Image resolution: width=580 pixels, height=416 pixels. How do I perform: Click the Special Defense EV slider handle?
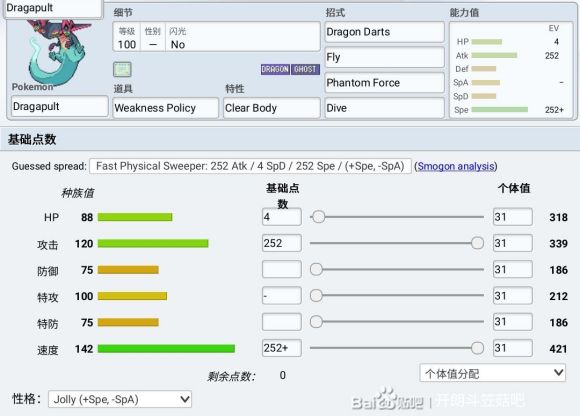tap(316, 322)
